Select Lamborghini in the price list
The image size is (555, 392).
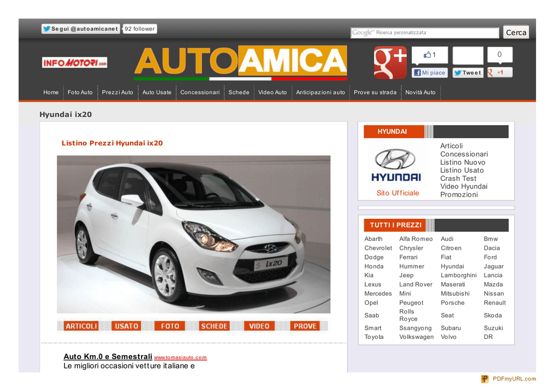(x=459, y=276)
